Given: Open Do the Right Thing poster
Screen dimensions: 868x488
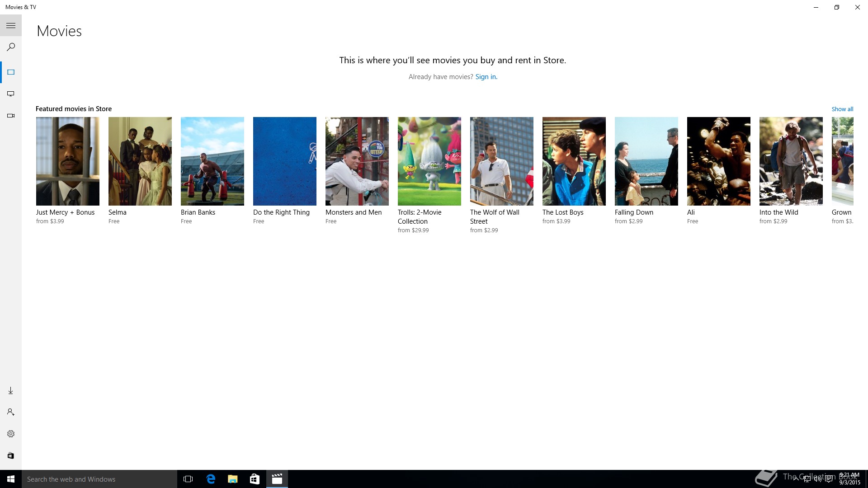Looking at the screenshot, I should click(x=285, y=161).
